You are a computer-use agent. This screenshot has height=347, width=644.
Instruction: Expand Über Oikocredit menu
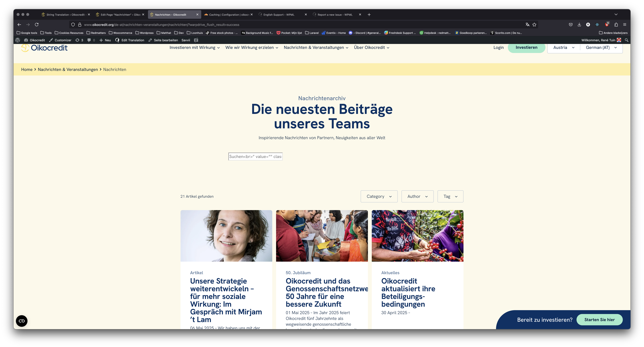[372, 47]
